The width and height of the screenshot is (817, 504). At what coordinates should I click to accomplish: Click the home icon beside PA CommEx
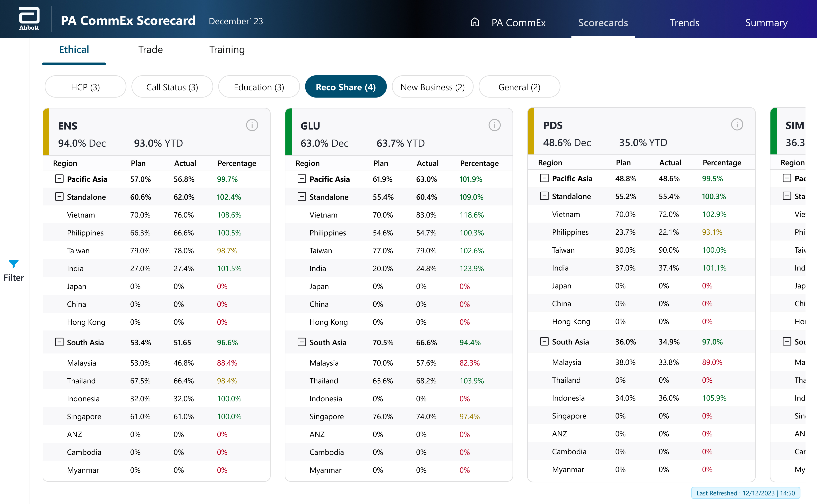(475, 22)
